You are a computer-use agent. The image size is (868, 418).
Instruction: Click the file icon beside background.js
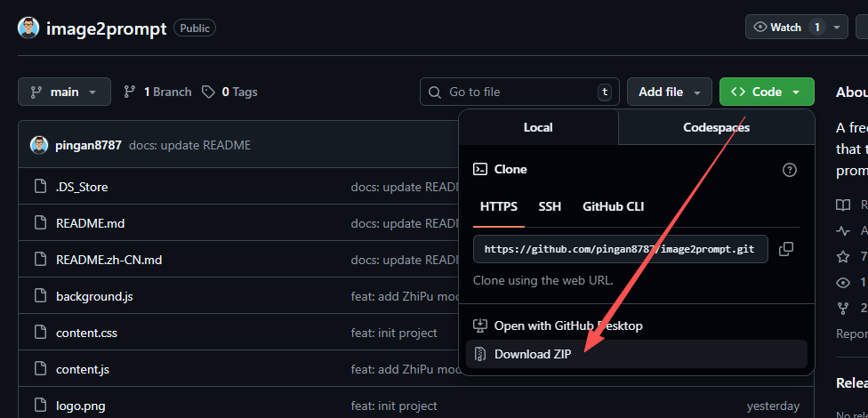39,295
